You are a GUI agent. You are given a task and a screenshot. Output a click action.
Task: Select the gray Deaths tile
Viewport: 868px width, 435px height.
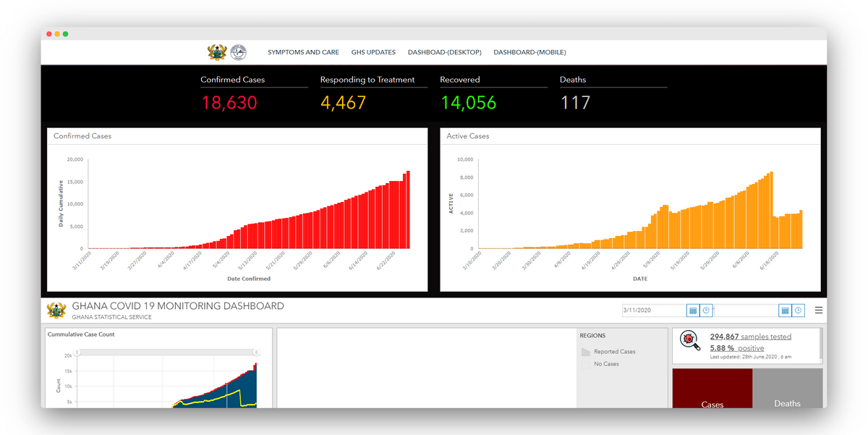coord(788,389)
